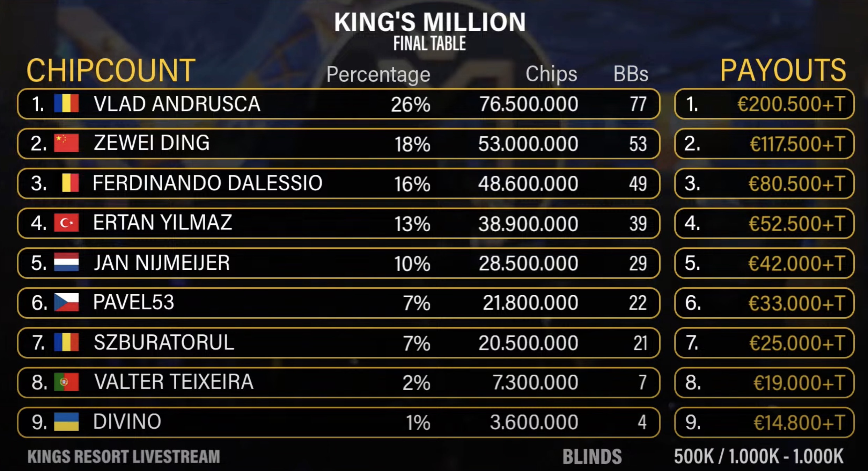Click the Ukrainian flag next to Divino

pyautogui.click(x=66, y=422)
